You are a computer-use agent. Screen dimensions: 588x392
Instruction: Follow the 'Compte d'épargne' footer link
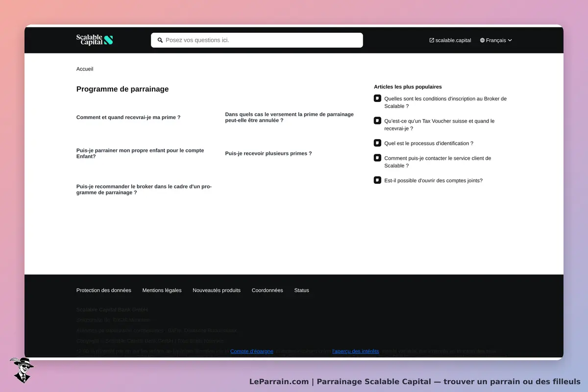252,351
